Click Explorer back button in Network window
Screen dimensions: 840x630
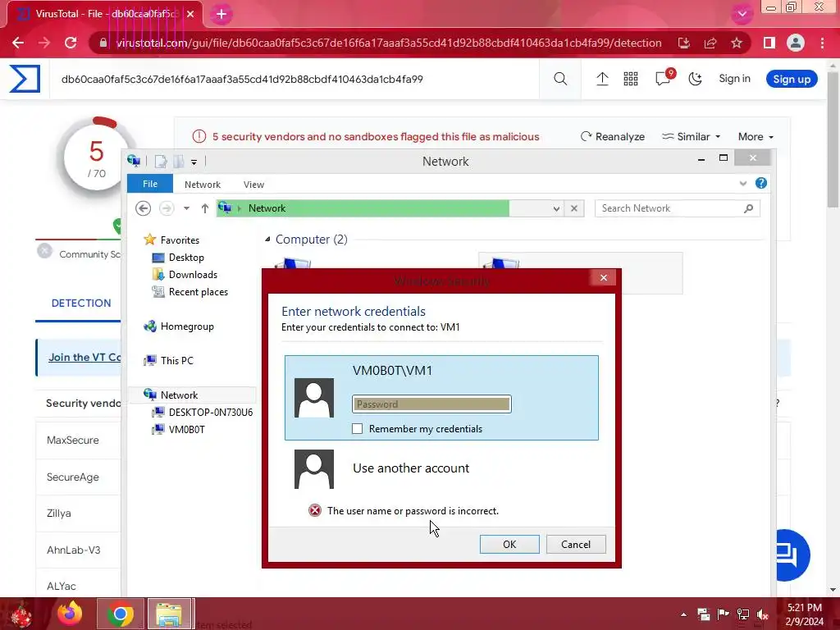point(143,208)
